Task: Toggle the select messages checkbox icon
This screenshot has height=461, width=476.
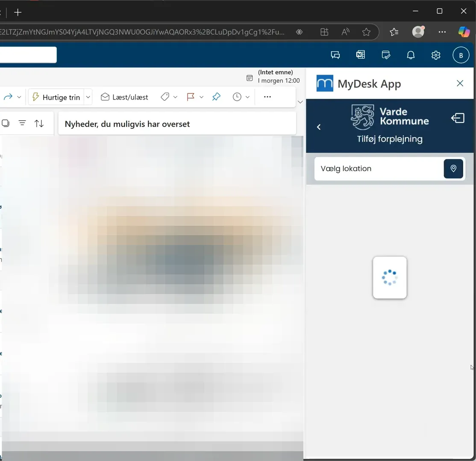Action: (x=6, y=123)
